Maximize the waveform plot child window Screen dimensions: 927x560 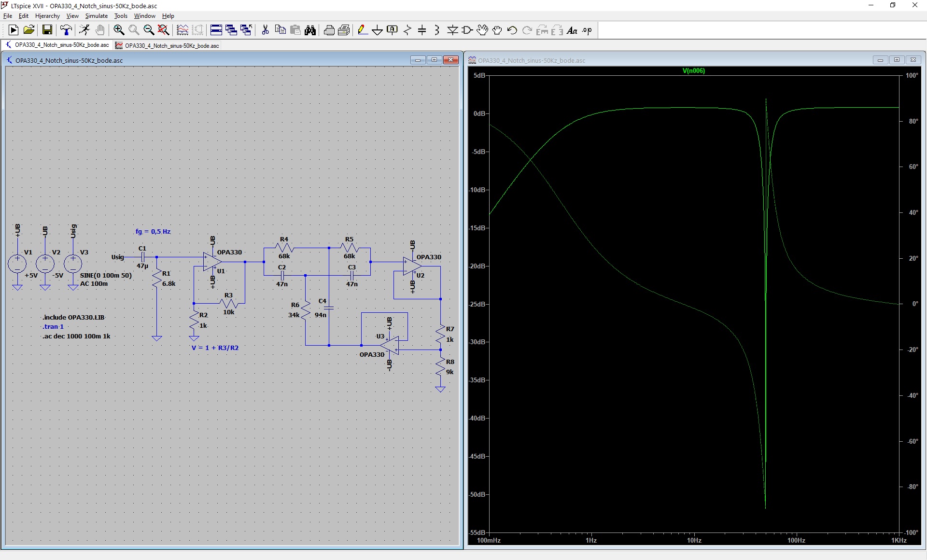(x=897, y=60)
